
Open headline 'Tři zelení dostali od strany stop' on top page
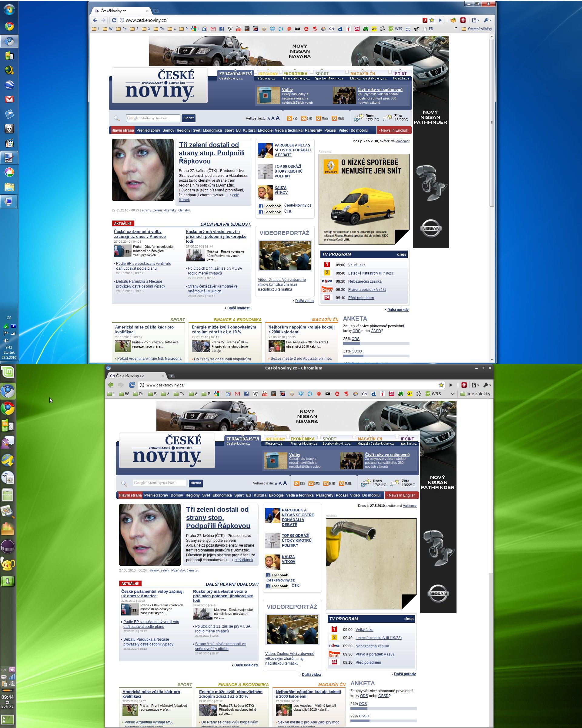(x=212, y=153)
